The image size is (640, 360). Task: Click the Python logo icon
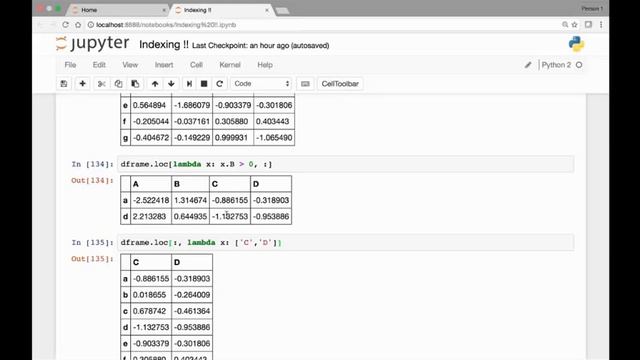(576, 44)
